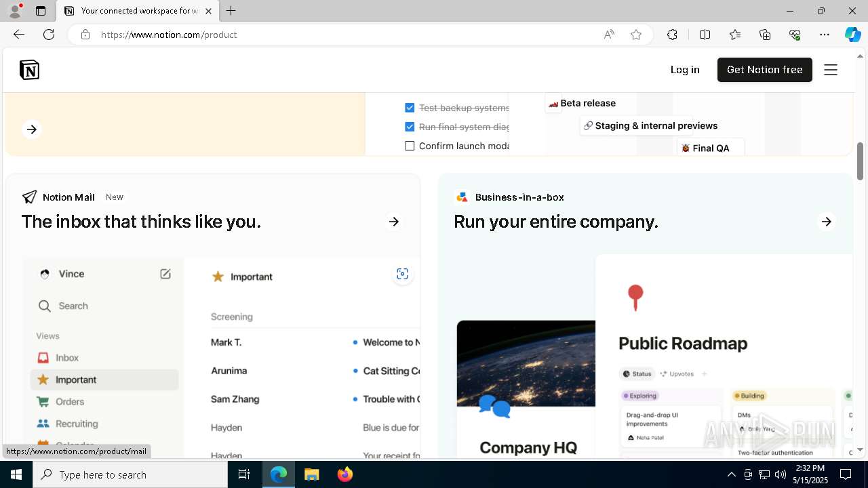Click the Notion Mail heading link
The width and height of the screenshot is (868, 488).
click(x=68, y=197)
